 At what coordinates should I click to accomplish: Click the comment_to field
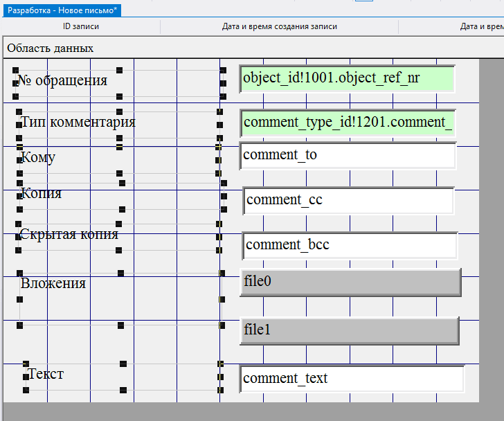point(348,155)
